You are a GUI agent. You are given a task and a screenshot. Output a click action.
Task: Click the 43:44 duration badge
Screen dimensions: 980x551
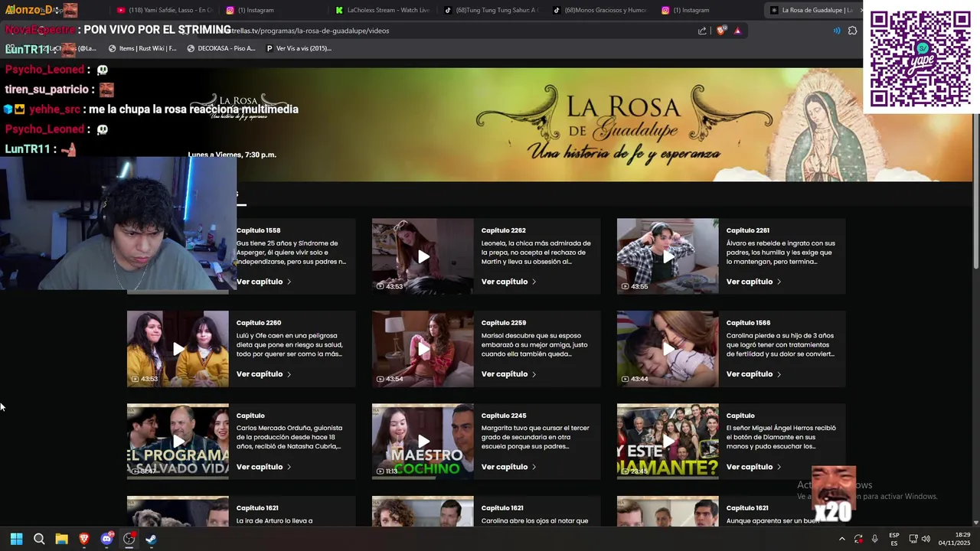click(635, 379)
